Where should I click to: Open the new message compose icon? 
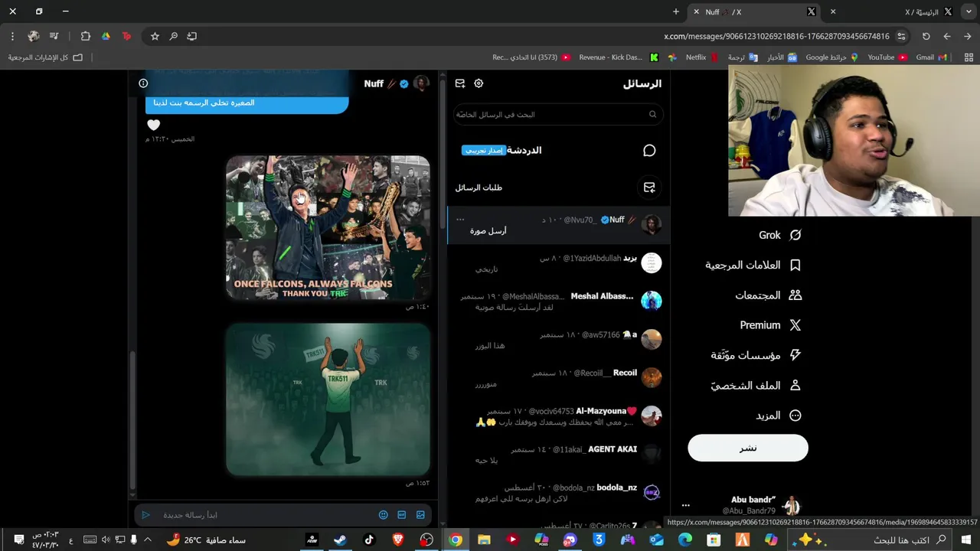point(460,83)
